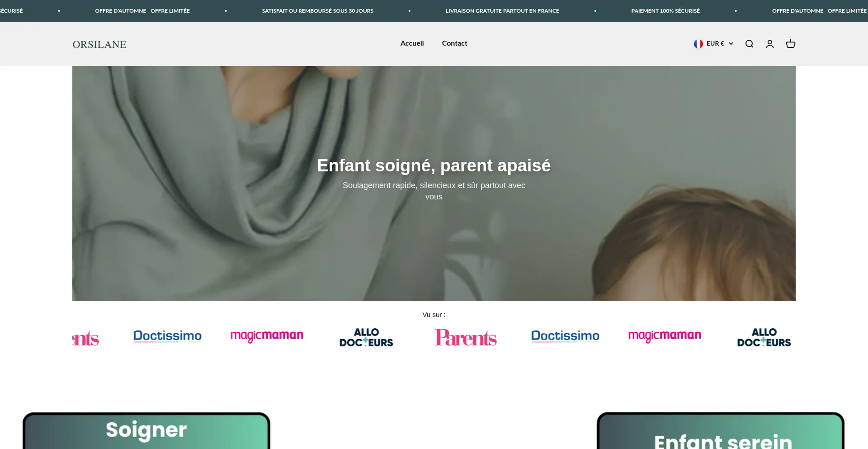Click the first Allo Docteurs logo
This screenshot has height=449, width=868.
[x=366, y=338]
